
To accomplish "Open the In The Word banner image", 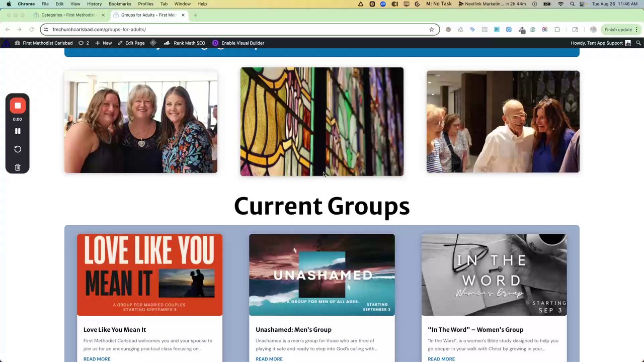I will (x=494, y=275).
